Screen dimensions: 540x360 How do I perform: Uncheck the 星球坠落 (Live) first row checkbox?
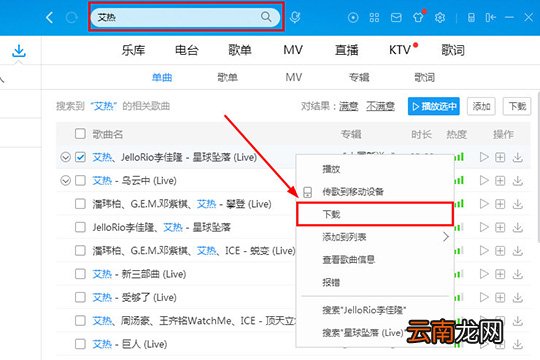(80, 157)
